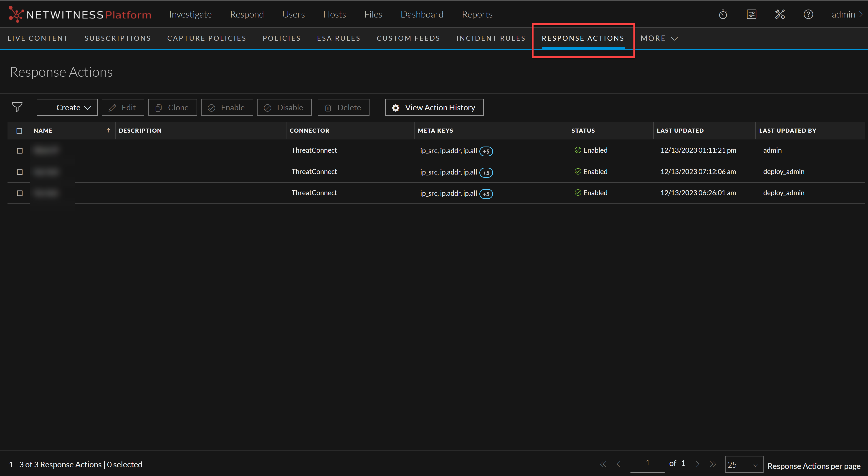The image size is (868, 476).
Task: Click the page number input field
Action: pyautogui.click(x=647, y=463)
